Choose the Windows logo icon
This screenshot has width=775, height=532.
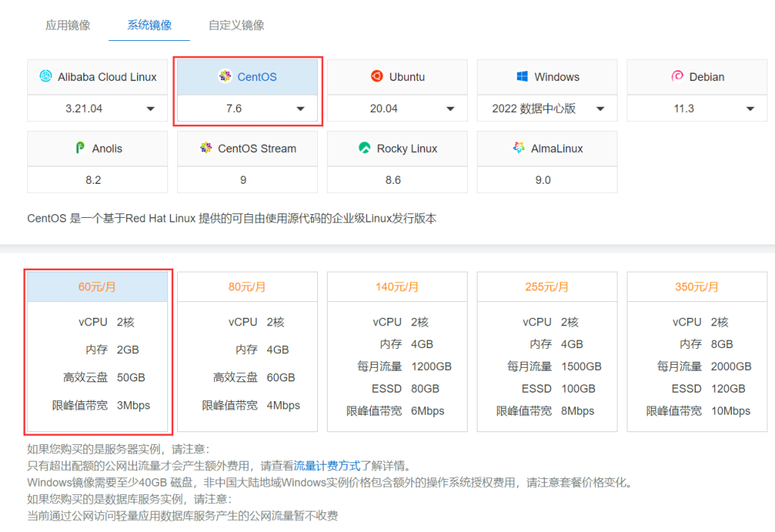pos(522,76)
